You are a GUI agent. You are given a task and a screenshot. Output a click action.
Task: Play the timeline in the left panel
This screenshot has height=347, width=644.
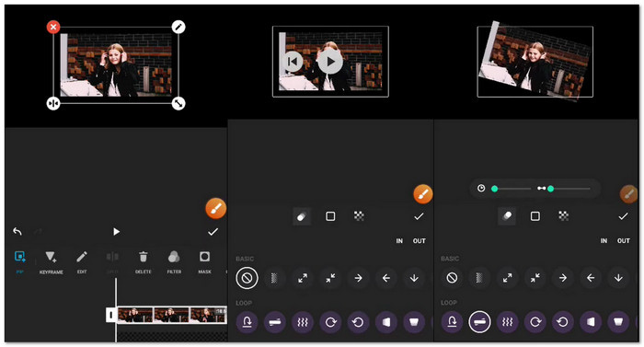click(x=116, y=231)
